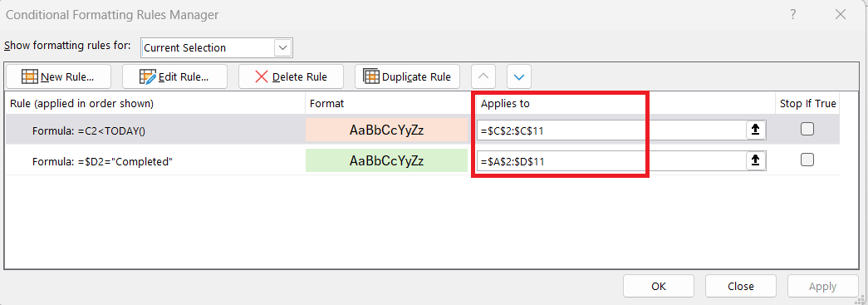The height and width of the screenshot is (305, 868).
Task: Open help with the question mark
Action: click(793, 15)
